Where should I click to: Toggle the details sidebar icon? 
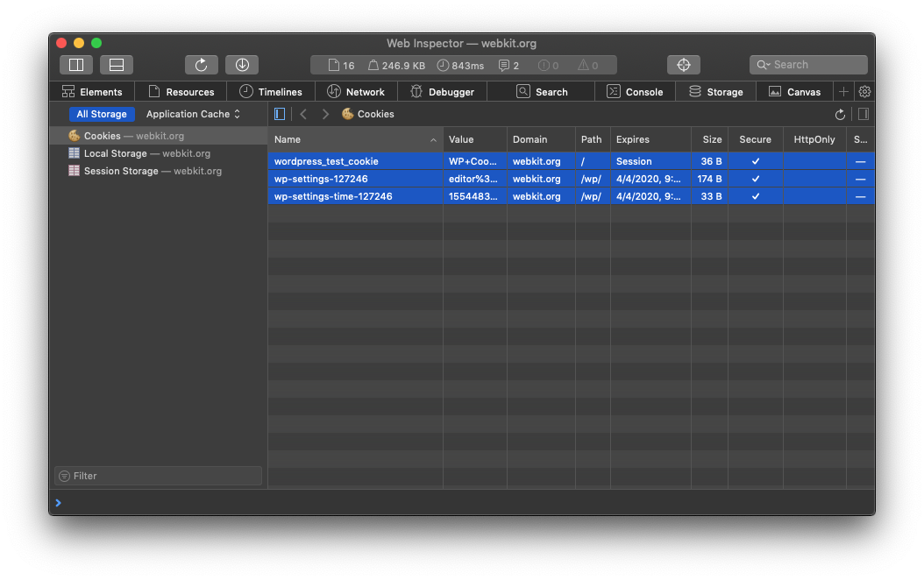pyautogui.click(x=864, y=114)
